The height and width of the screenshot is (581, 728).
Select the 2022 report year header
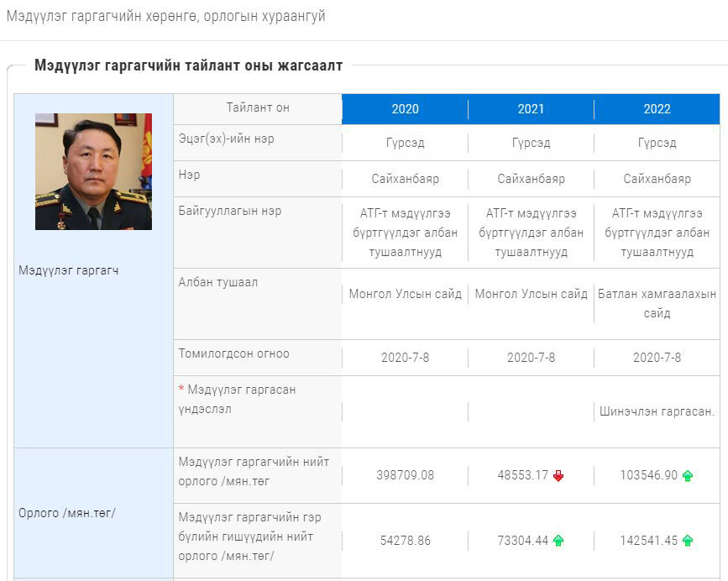[x=657, y=109]
